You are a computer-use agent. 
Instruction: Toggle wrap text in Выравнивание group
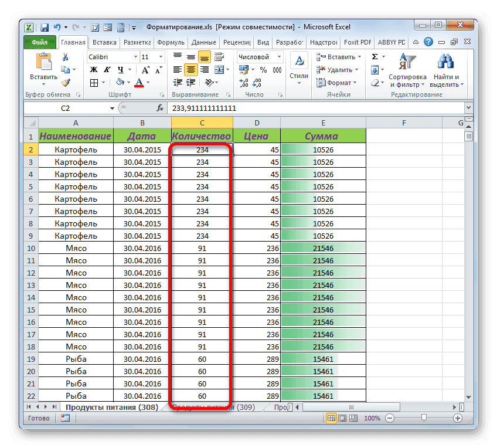pyautogui.click(x=217, y=57)
